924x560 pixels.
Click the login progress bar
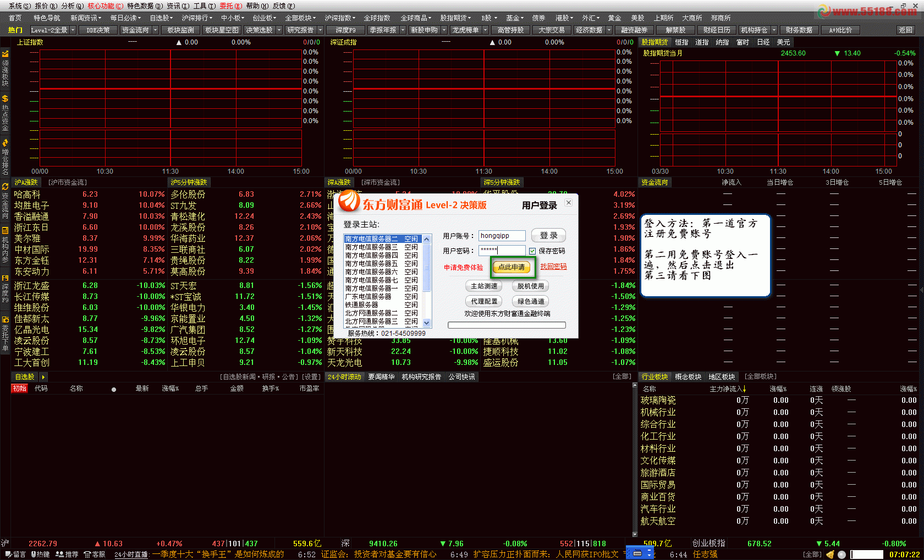pos(507,325)
